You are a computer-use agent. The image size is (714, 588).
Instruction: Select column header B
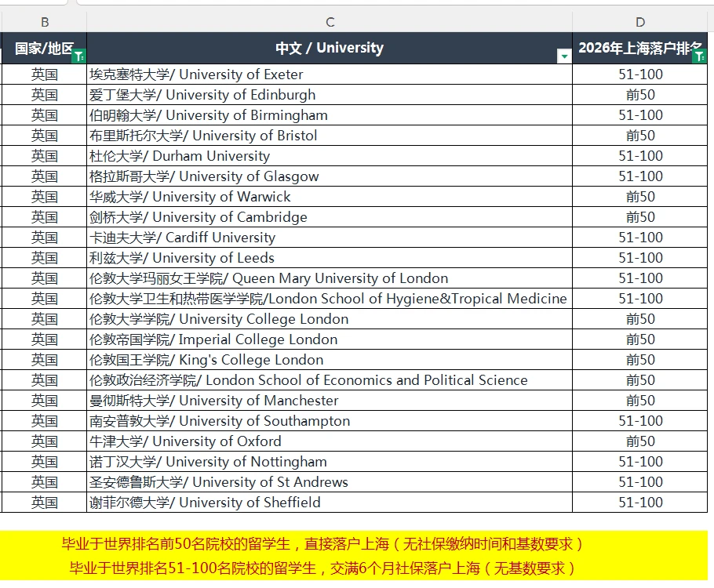click(45, 23)
